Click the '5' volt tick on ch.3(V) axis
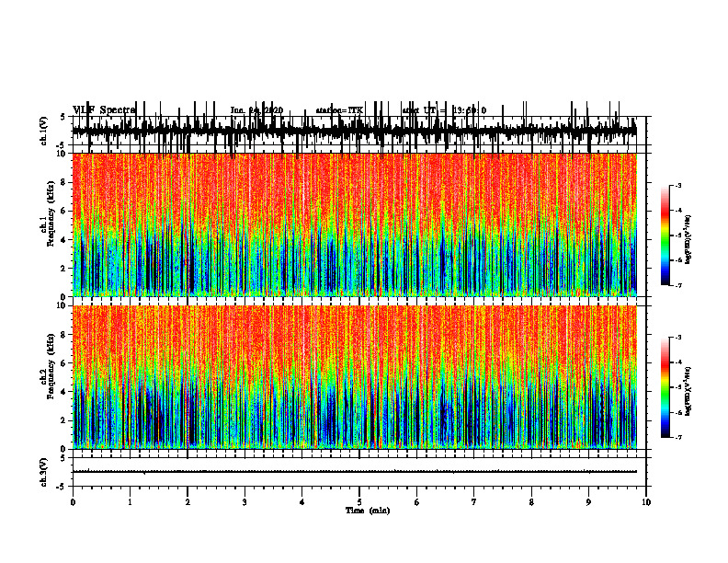Screen dimensions: 728x563 tap(63, 458)
